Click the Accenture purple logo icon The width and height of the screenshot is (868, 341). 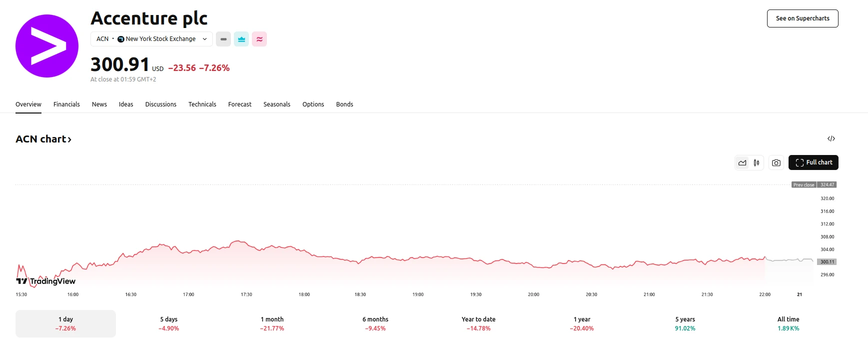pyautogui.click(x=47, y=46)
